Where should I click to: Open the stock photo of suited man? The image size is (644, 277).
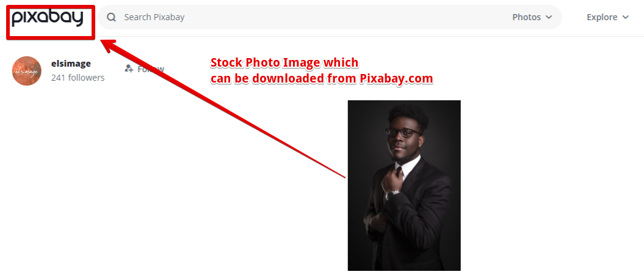(404, 185)
